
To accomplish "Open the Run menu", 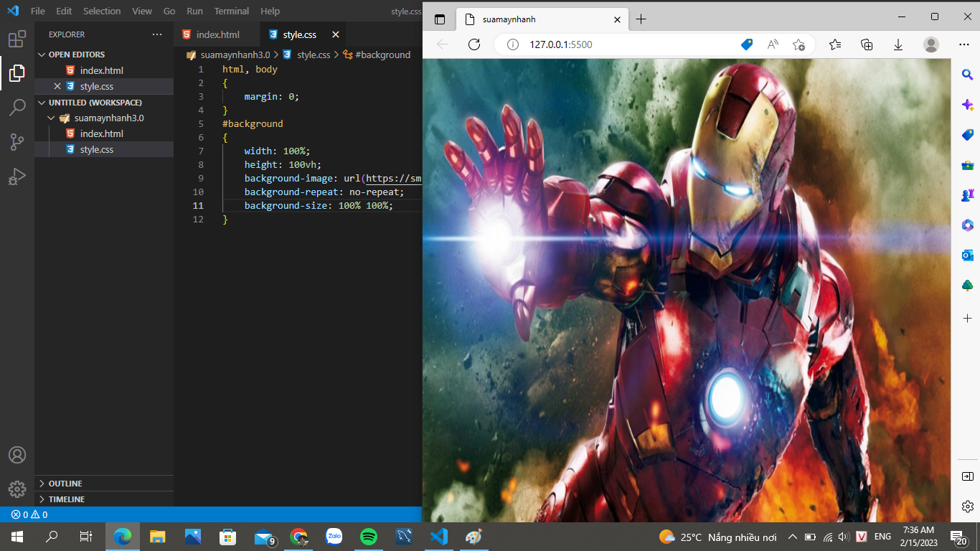I will (x=194, y=11).
